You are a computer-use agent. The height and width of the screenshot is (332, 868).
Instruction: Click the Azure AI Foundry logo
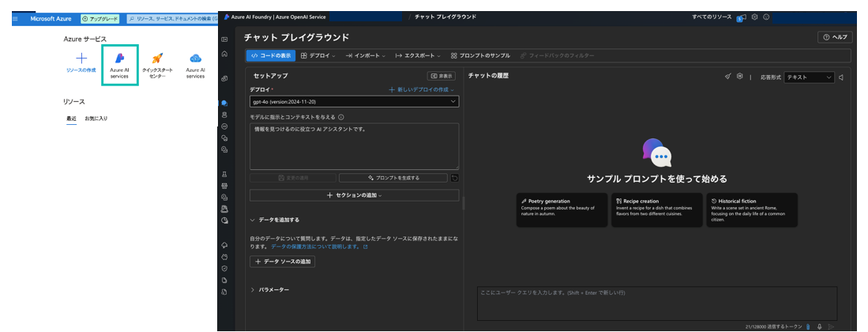click(227, 17)
